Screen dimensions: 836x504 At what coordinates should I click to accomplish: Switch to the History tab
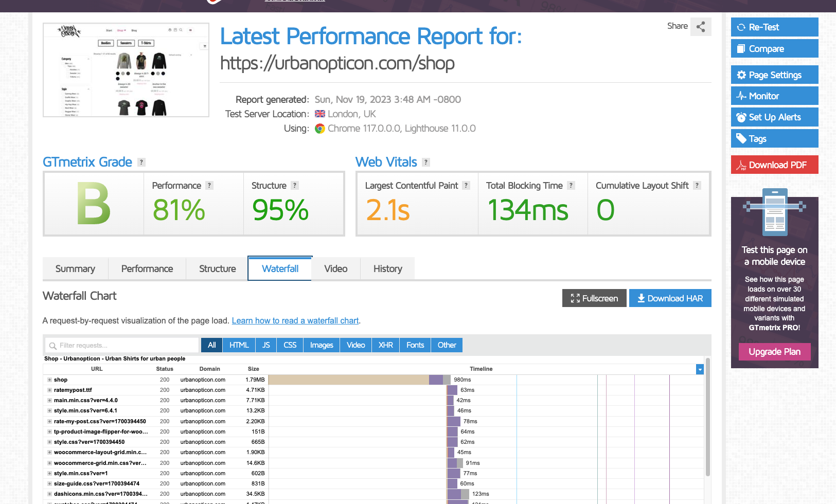[387, 269]
